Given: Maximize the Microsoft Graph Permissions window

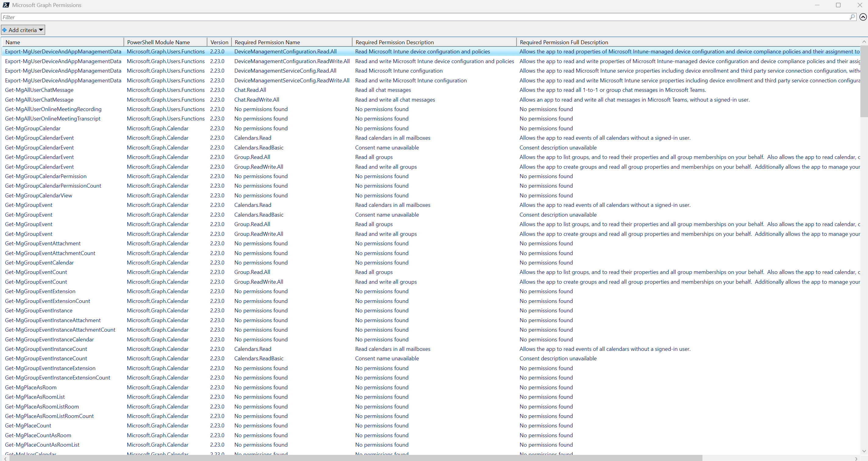Looking at the screenshot, I should point(838,5).
